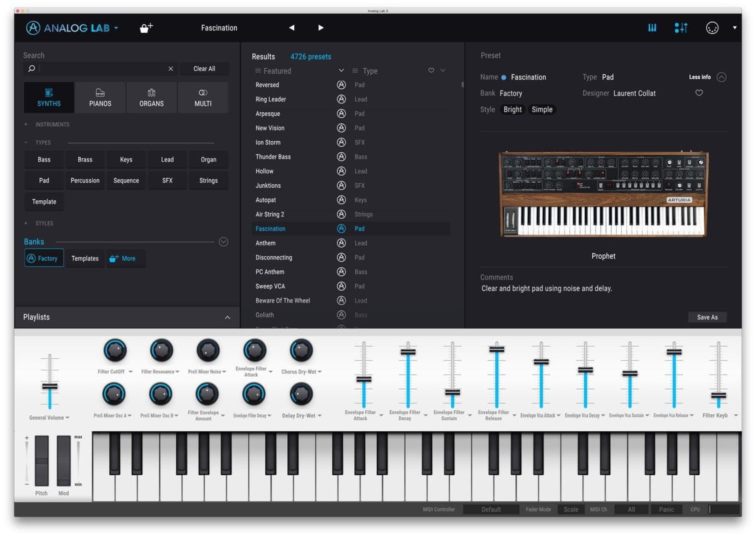756x537 pixels.
Task: Go to previous preset arrow
Action: (x=292, y=28)
